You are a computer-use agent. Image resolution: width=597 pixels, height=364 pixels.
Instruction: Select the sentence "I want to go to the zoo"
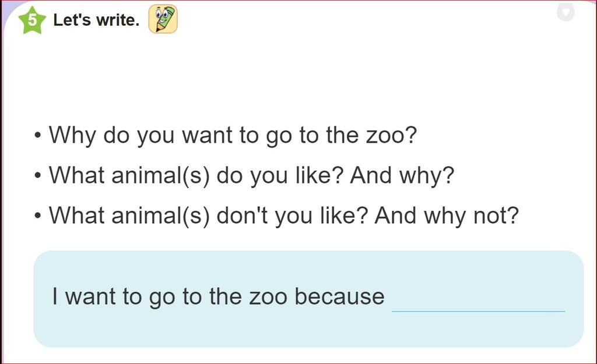pyautogui.click(x=170, y=296)
